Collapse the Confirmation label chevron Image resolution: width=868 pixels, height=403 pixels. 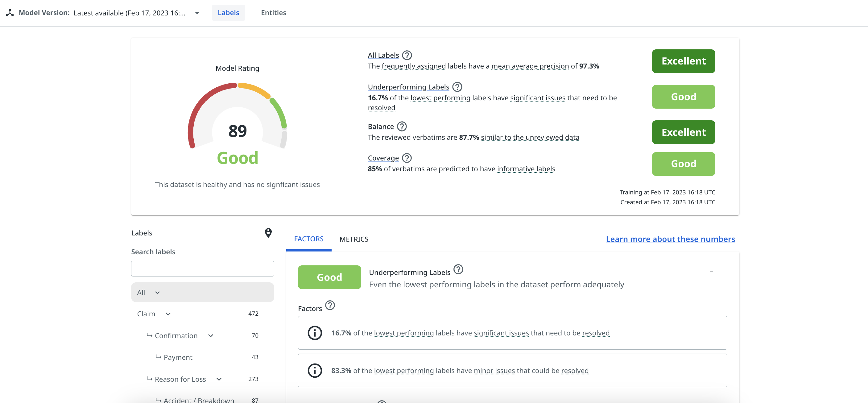[x=211, y=336]
